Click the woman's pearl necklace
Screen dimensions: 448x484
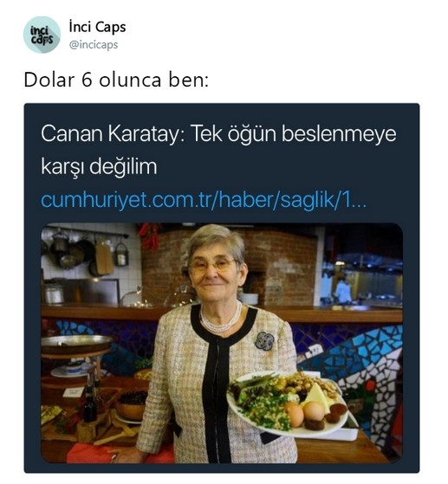(x=221, y=318)
